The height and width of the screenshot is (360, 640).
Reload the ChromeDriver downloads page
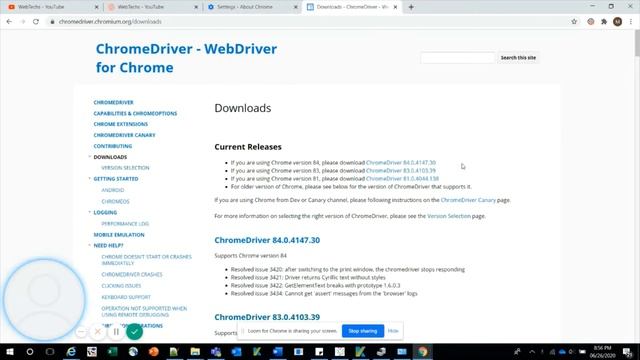pos(36,22)
